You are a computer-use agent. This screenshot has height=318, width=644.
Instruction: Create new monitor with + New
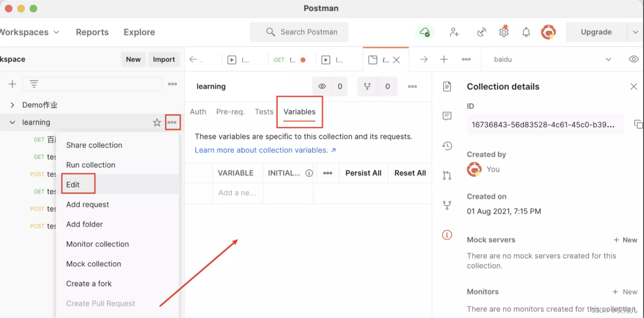coord(625,292)
